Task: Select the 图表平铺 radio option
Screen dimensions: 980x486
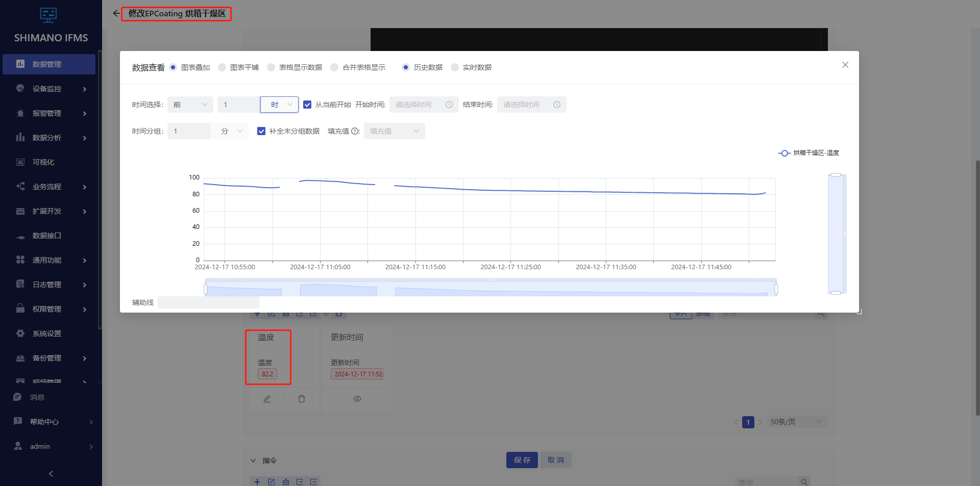Action: point(222,67)
